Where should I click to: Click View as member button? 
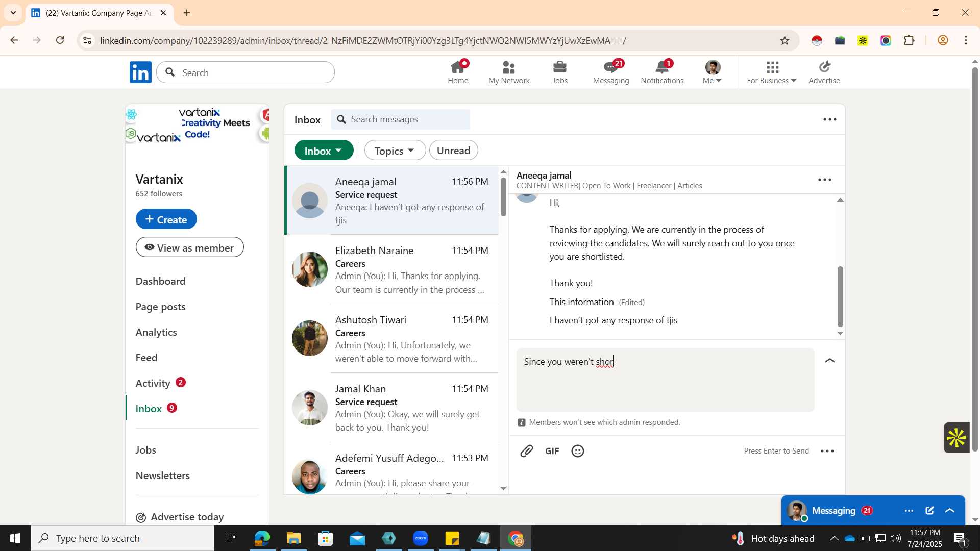coord(190,247)
